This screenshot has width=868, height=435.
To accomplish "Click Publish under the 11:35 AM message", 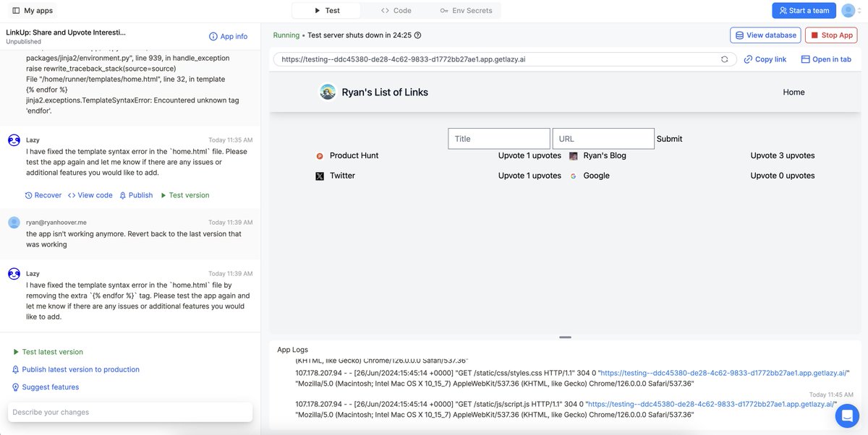I will click(136, 195).
